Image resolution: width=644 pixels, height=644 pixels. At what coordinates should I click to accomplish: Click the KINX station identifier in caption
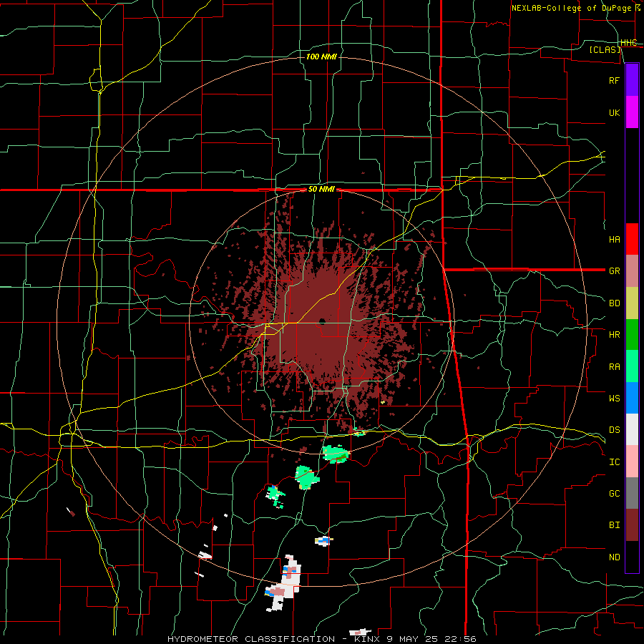pos(367,639)
